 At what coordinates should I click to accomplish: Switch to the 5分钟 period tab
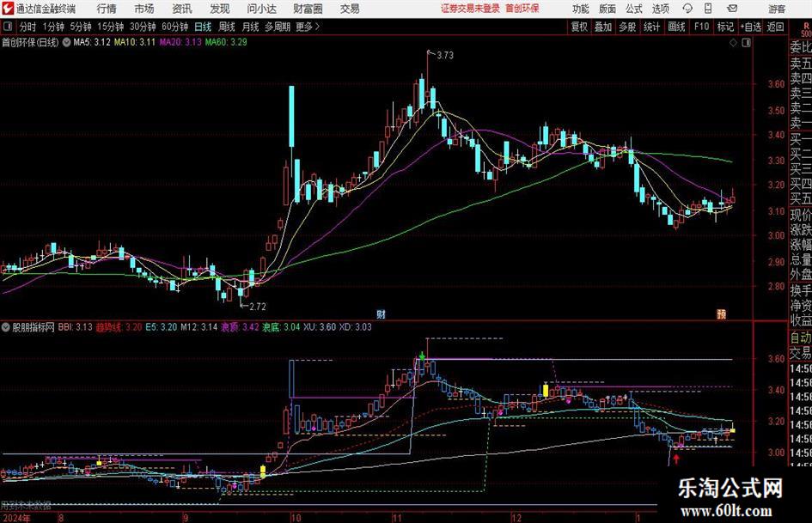[81, 27]
